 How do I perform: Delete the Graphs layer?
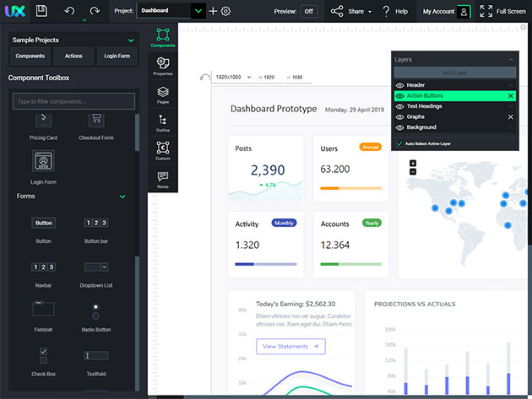pyautogui.click(x=511, y=117)
